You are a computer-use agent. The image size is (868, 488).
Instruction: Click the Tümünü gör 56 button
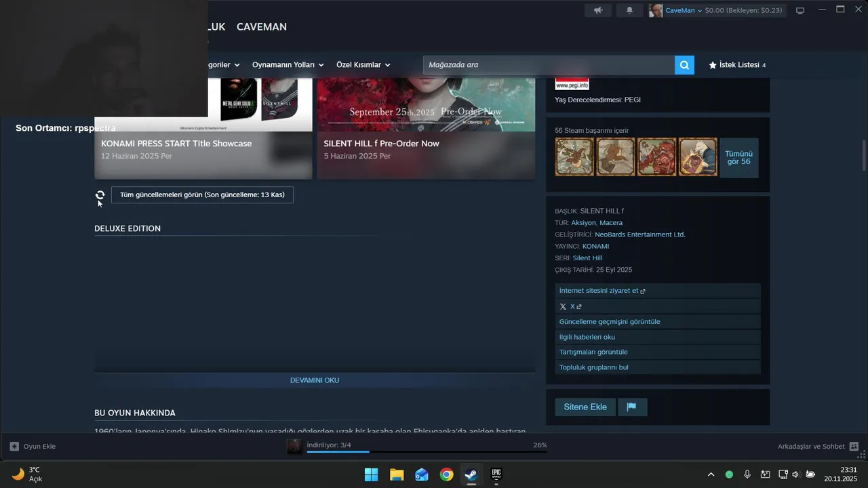(x=738, y=157)
